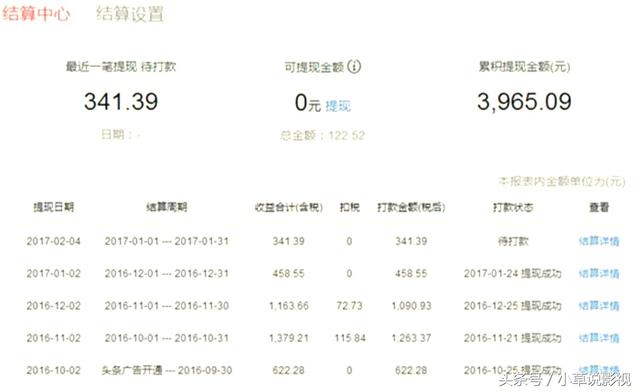The height and width of the screenshot is (392, 640).
Task: Click the info icon beside 可提现金额
Action: click(354, 66)
